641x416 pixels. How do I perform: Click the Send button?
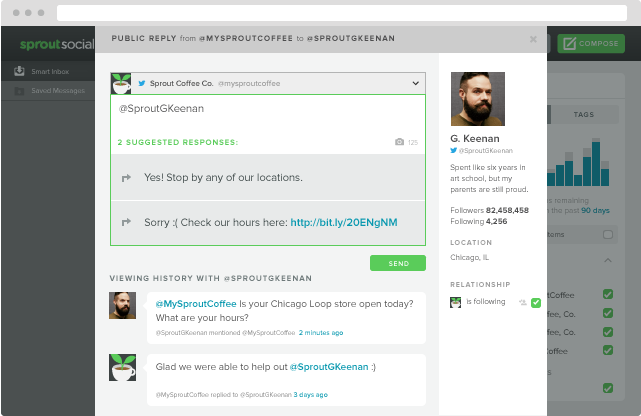point(398,263)
